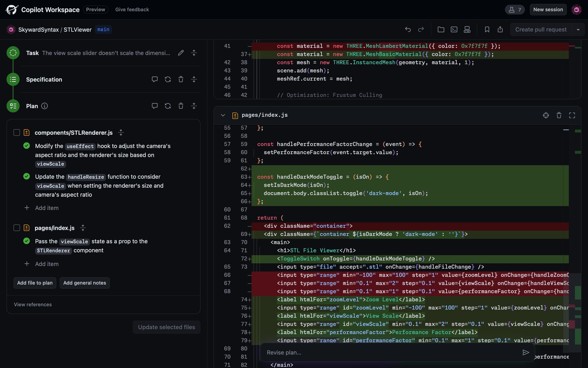Click the pages/index.js diff file icon

tap(235, 115)
